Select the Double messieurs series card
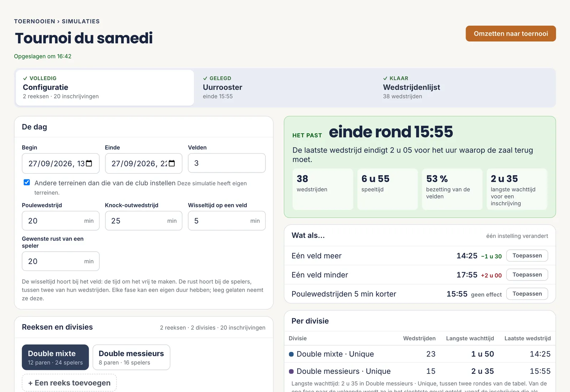The height and width of the screenshot is (392, 570). (x=131, y=357)
